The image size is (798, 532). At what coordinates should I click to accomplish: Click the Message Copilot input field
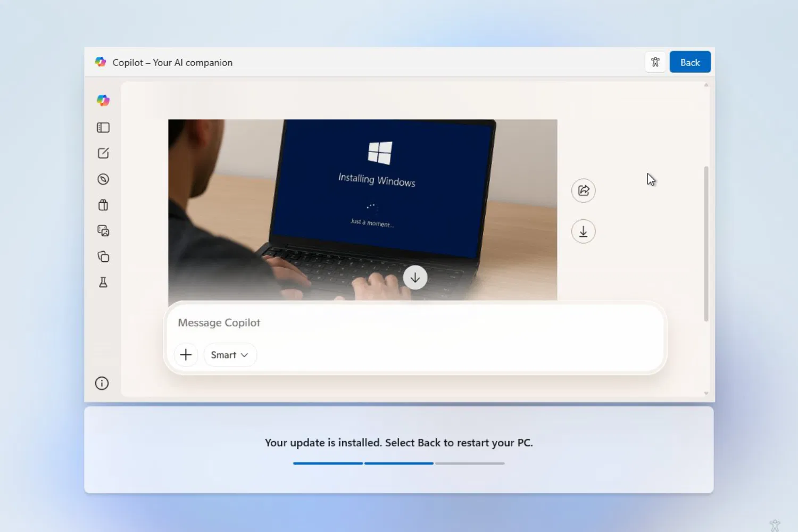click(372, 322)
